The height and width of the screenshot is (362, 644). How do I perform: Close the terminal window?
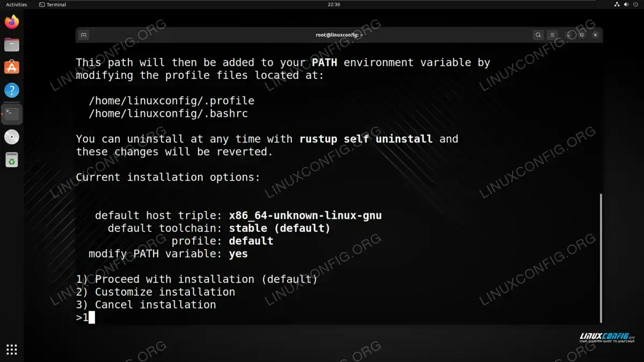595,35
